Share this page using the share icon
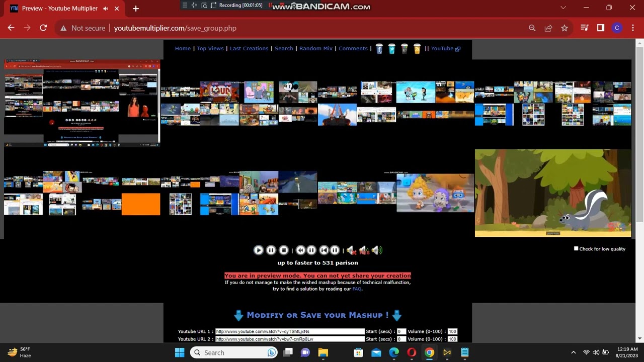Viewport: 644px width, 362px height. point(548,28)
